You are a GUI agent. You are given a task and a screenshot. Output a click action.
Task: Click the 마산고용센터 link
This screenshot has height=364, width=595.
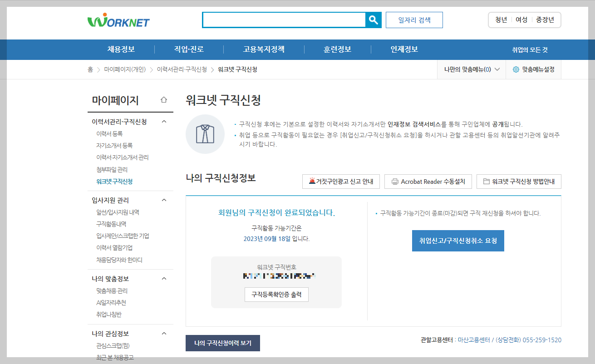pyautogui.click(x=474, y=340)
